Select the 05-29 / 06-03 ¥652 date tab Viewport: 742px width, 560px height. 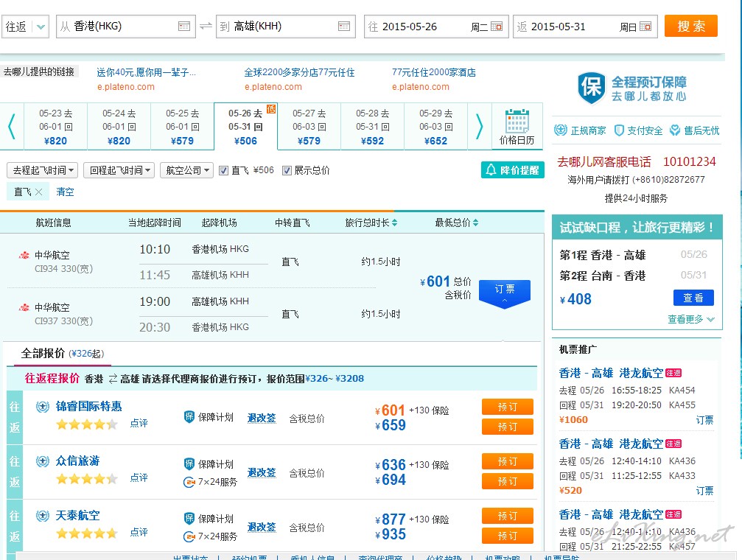pos(435,127)
